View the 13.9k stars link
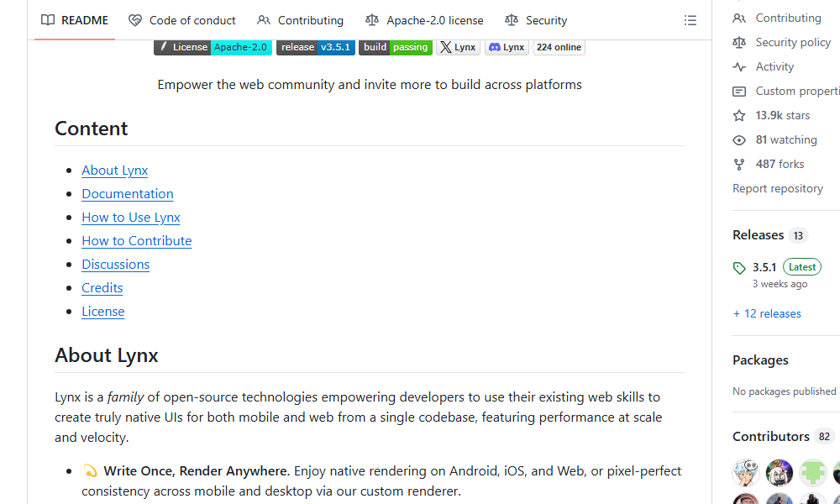The height and width of the screenshot is (504, 840). [783, 116]
